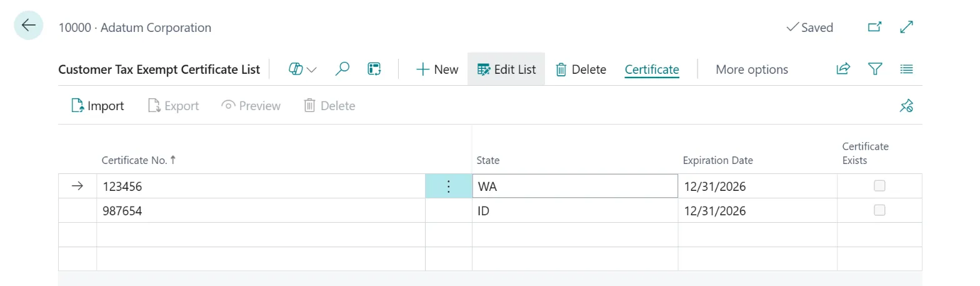Click the Saved status indicator
The image size is (980, 286).
pyautogui.click(x=809, y=28)
